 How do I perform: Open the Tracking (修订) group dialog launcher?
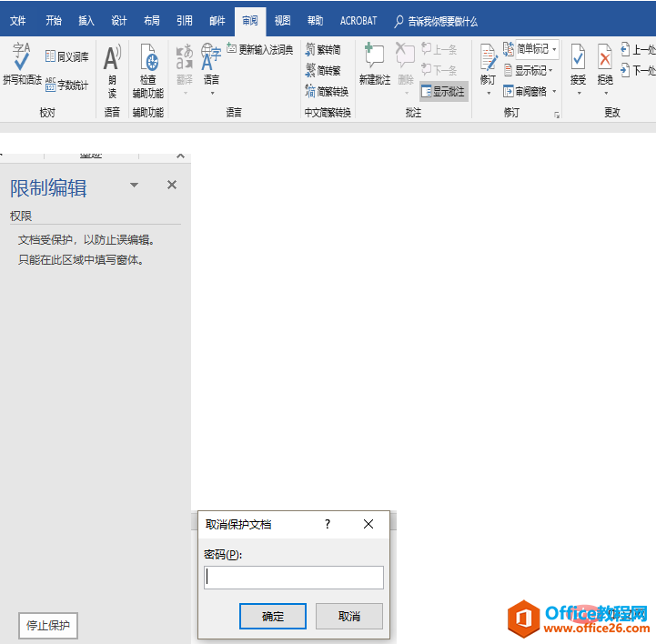[557, 115]
